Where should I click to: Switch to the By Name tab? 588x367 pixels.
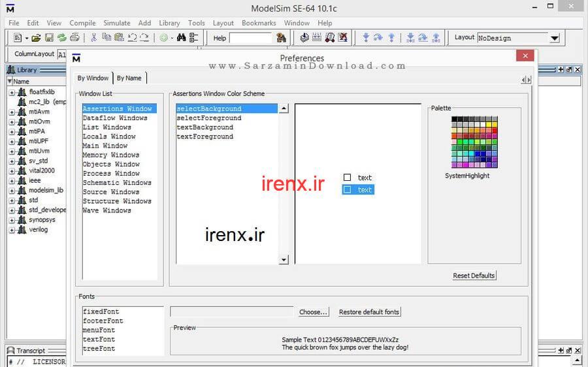(x=129, y=78)
